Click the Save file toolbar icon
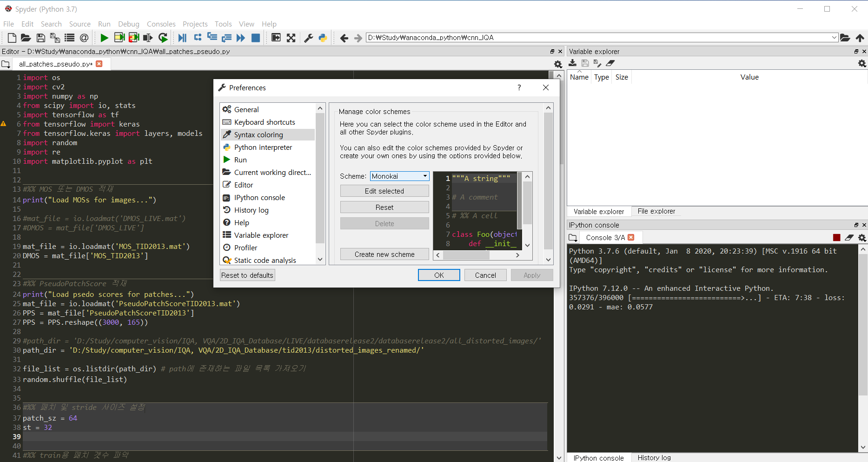868x462 pixels. [x=41, y=38]
